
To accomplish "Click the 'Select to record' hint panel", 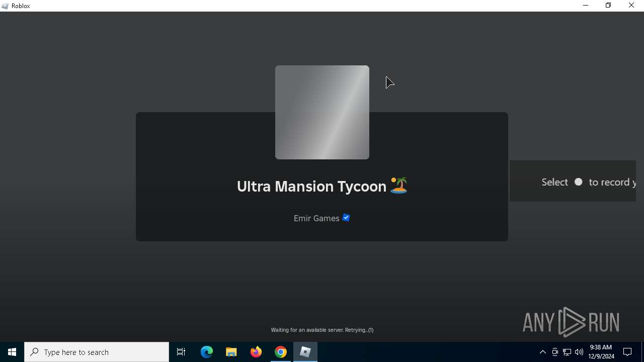I will (x=573, y=182).
